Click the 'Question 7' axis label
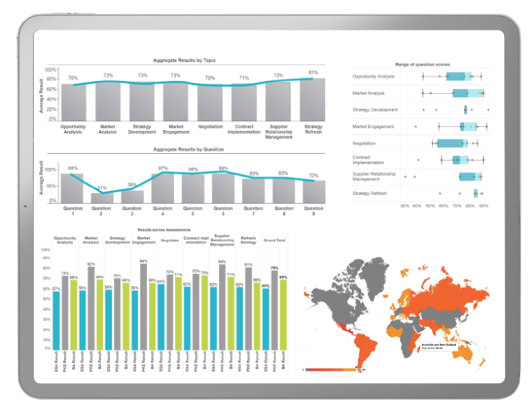 pyautogui.click(x=253, y=211)
